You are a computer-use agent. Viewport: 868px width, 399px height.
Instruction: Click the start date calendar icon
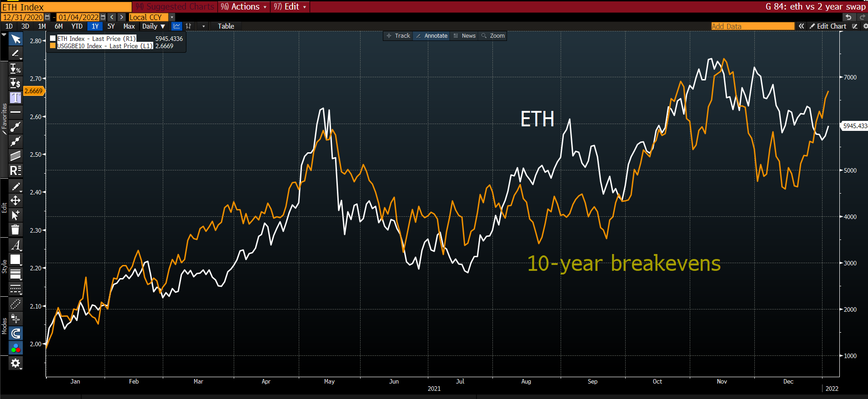point(47,17)
